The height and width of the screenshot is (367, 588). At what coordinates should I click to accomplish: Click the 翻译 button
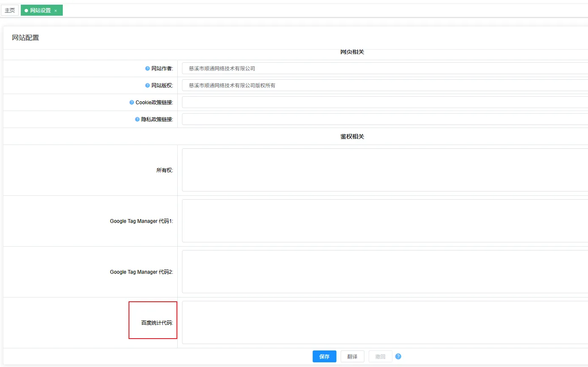[352, 356]
